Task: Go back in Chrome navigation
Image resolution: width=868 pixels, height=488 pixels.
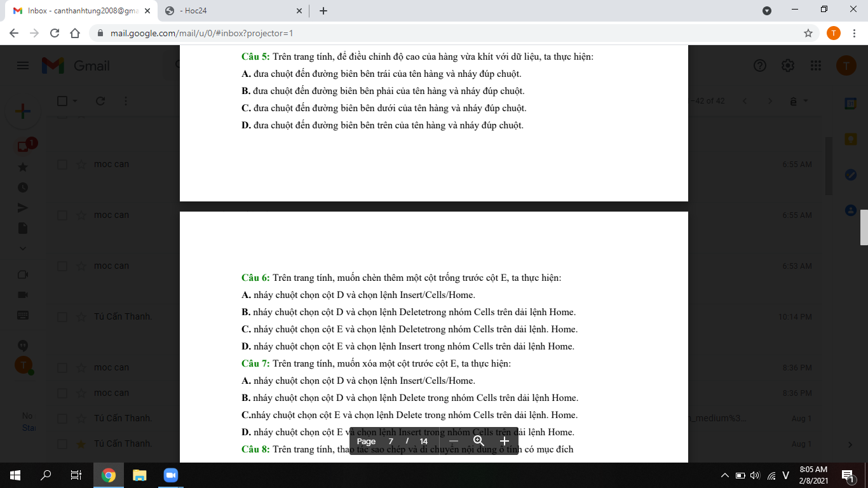Action: (x=14, y=33)
